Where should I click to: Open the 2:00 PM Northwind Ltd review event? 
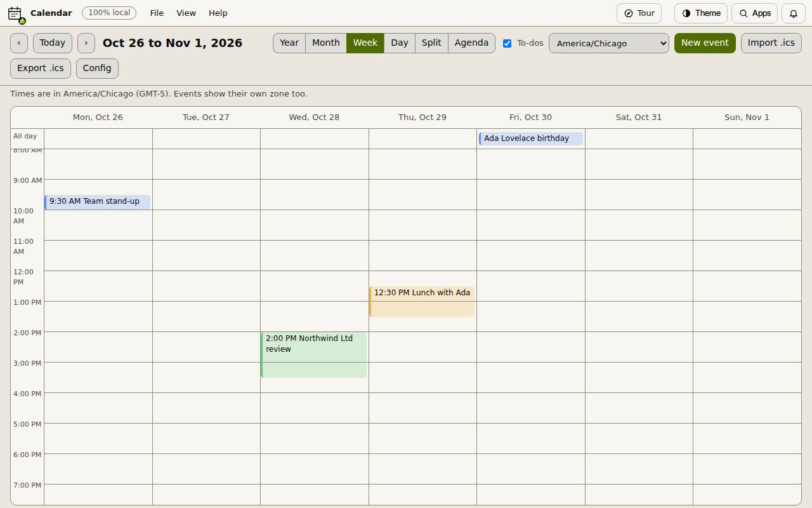(313, 355)
